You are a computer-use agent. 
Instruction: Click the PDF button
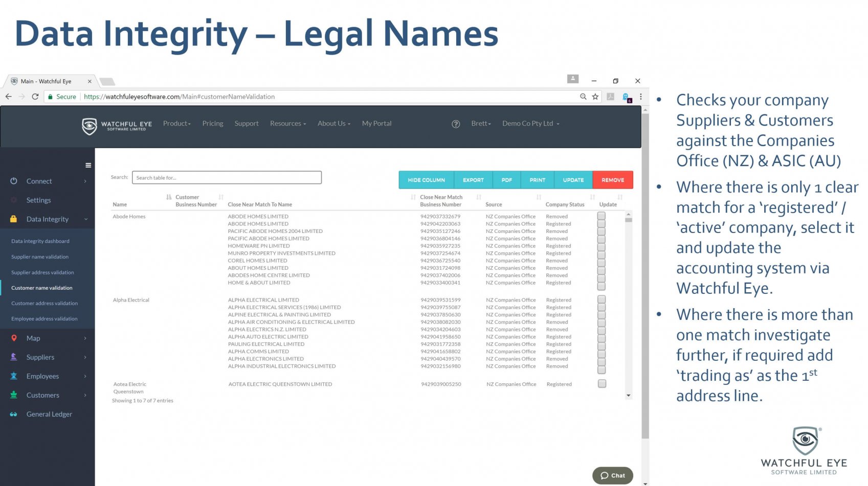point(507,180)
